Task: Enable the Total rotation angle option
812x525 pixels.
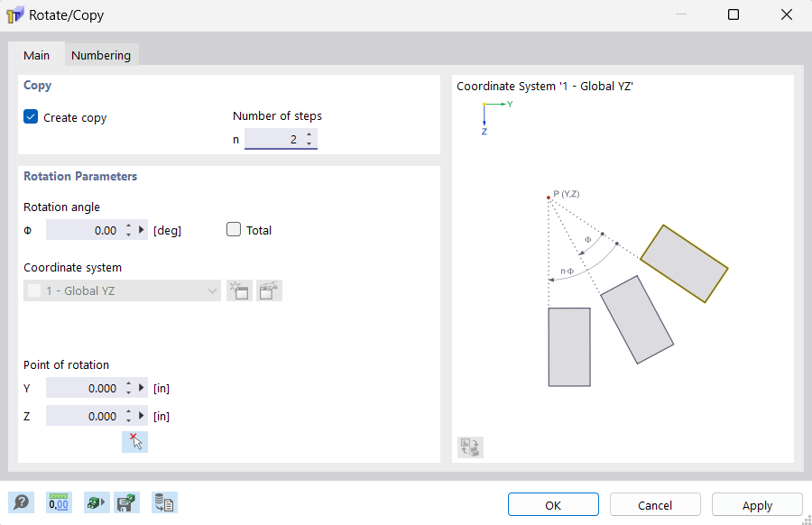Action: (233, 230)
